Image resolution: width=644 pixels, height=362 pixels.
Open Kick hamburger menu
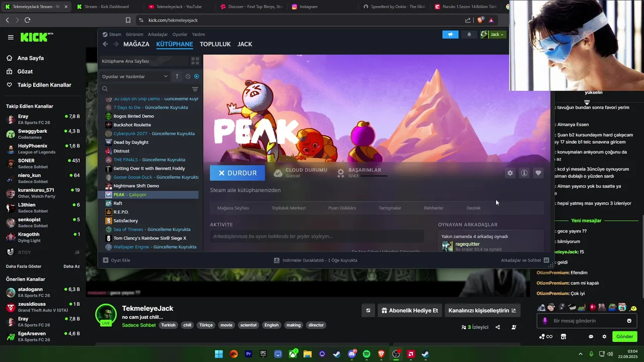(11, 37)
